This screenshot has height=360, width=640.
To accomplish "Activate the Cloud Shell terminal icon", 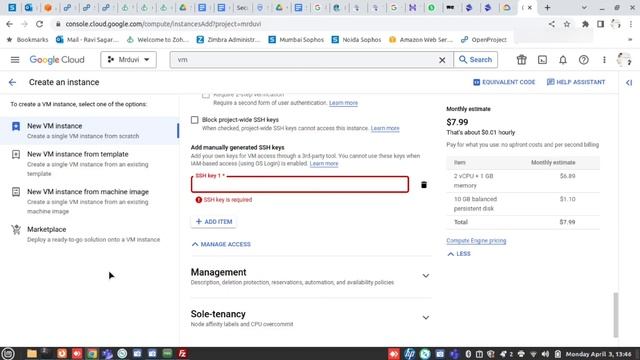I will [542, 60].
